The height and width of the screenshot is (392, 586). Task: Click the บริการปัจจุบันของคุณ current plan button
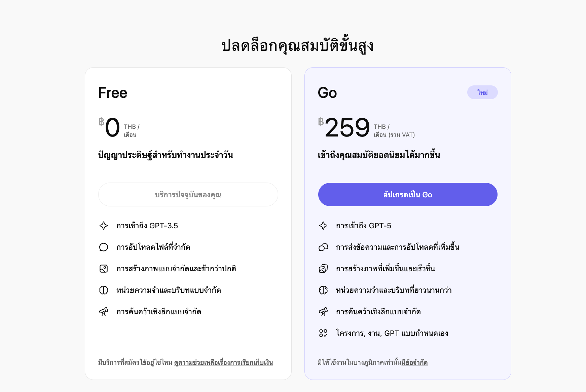[188, 195]
